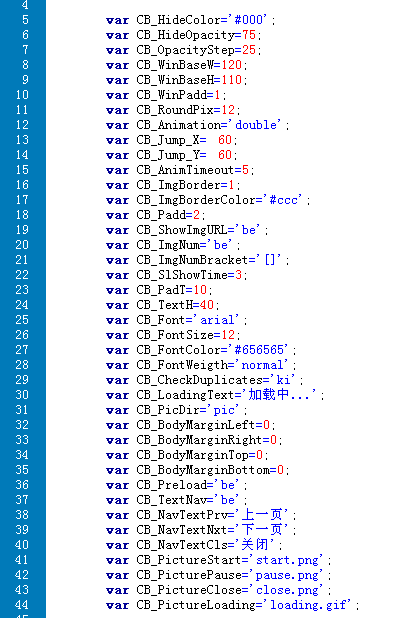The image size is (413, 618).
Task: Click the CB_TextNav variable name
Action: (171, 500)
